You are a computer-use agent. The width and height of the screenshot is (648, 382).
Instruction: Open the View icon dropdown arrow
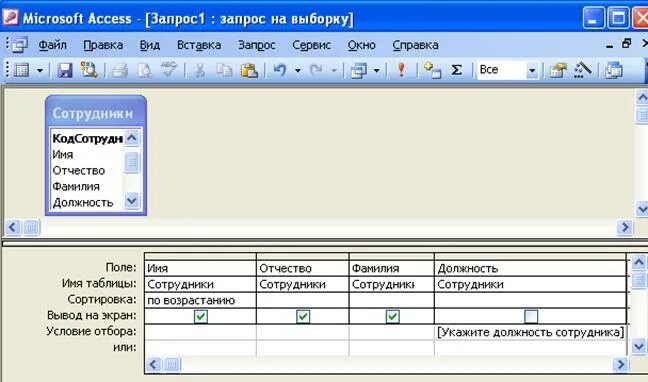[x=40, y=70]
